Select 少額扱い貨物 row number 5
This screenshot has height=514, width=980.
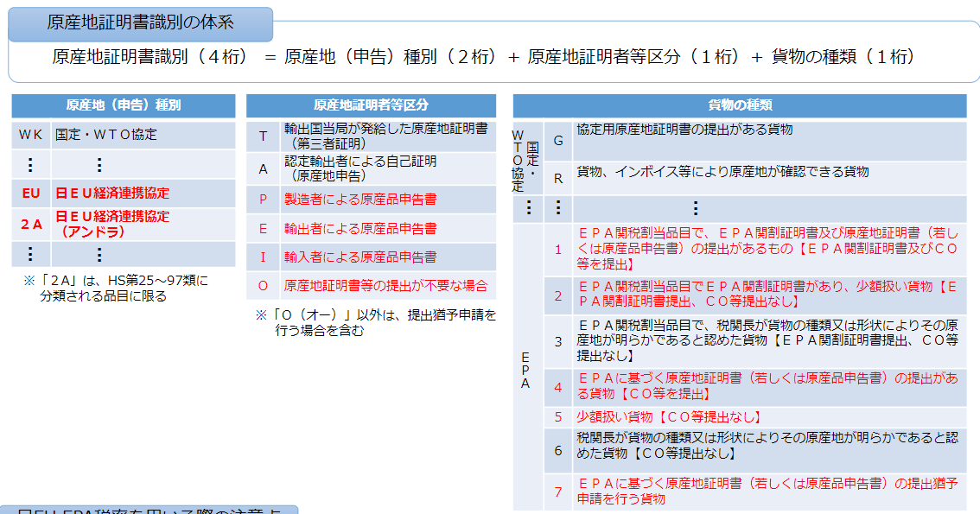(755, 417)
